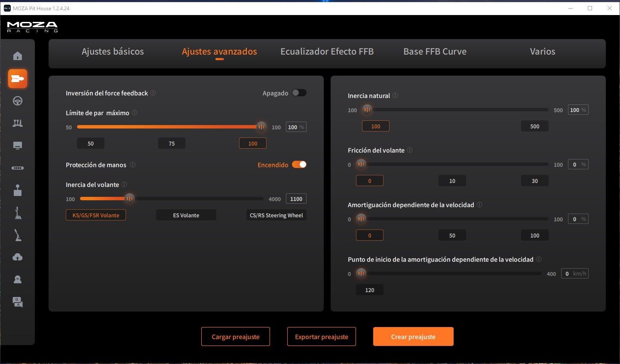Toggle Inversión del force feedback switch

pyautogui.click(x=299, y=93)
